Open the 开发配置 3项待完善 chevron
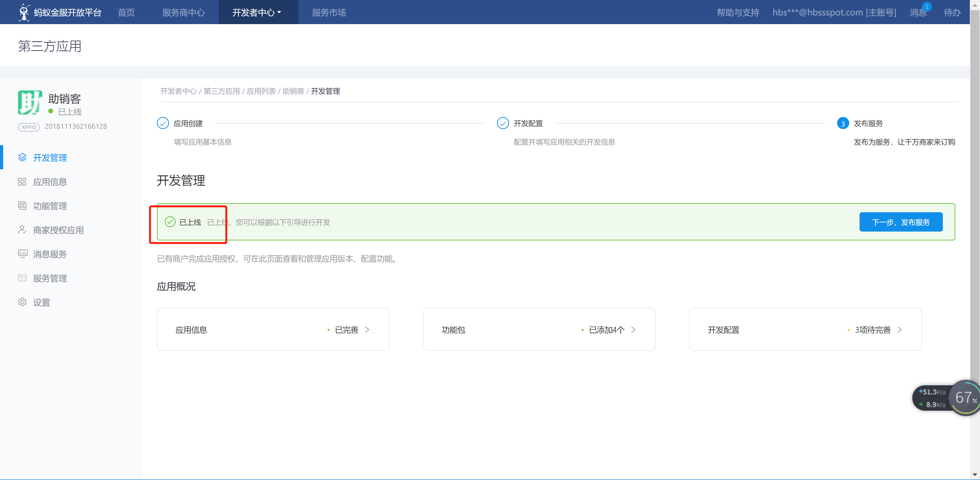Screen dimensions: 980x480 (899, 329)
